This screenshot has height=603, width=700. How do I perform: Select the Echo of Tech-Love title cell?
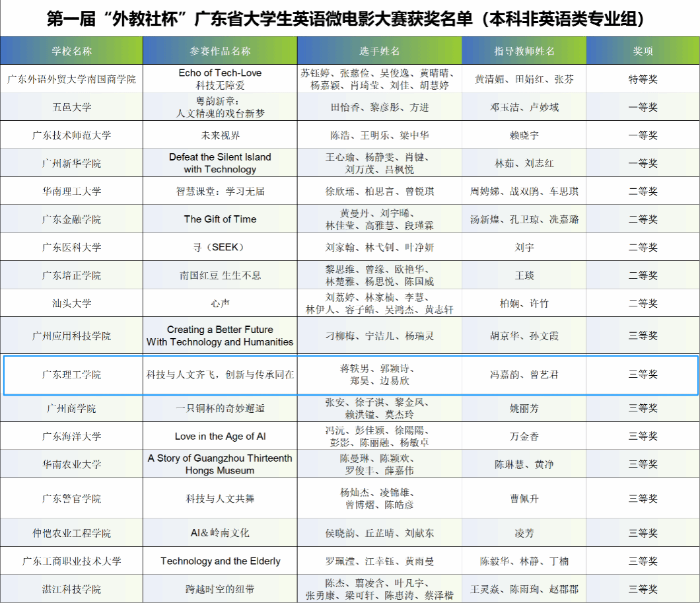(220, 79)
